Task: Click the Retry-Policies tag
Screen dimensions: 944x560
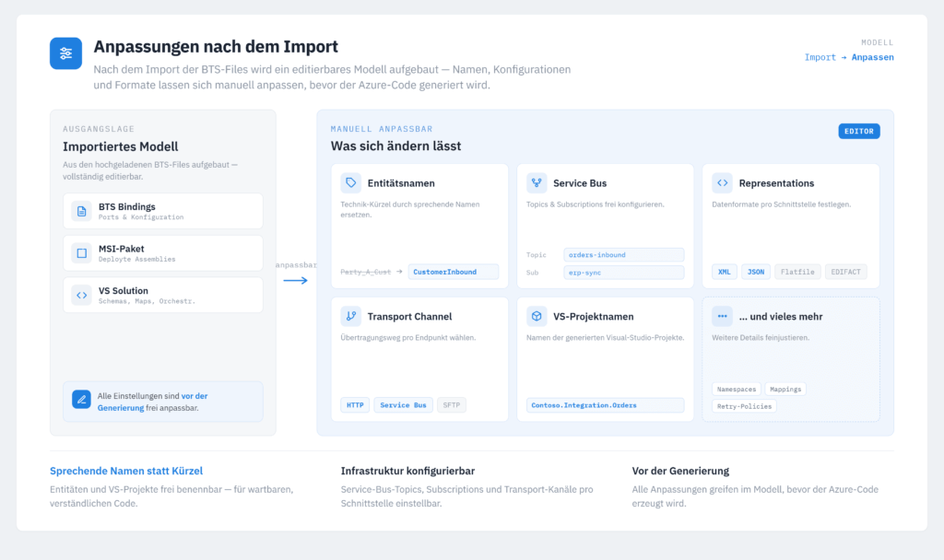Action: tap(744, 406)
